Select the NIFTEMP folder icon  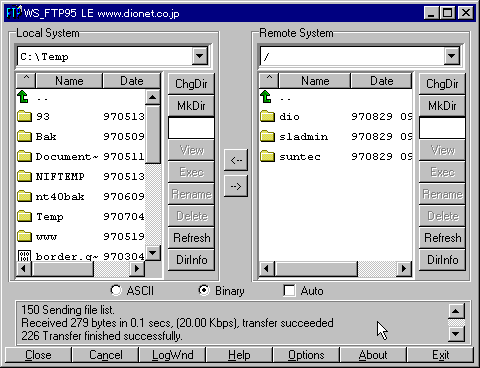[24, 176]
